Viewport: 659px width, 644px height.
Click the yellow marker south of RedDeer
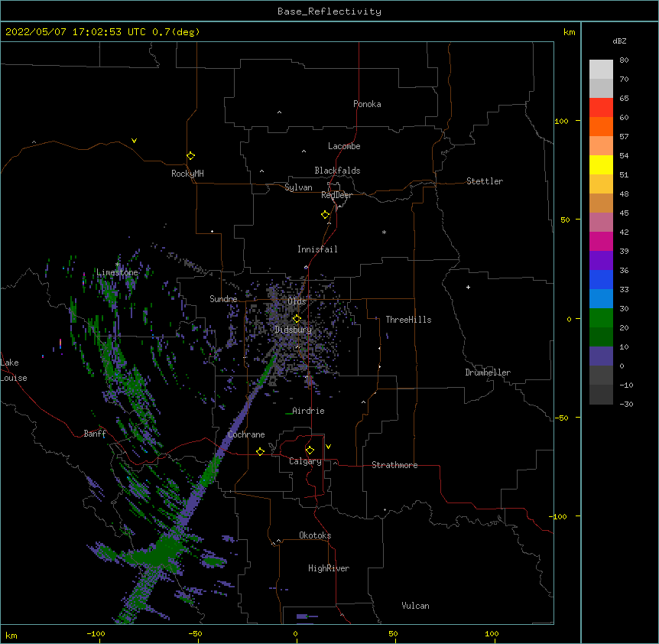pyautogui.click(x=326, y=215)
